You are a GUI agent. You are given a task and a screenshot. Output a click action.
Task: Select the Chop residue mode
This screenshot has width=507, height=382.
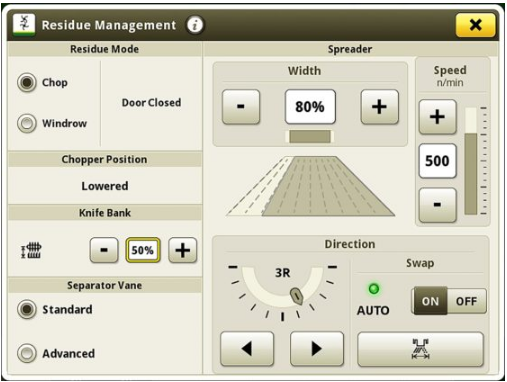pos(27,82)
